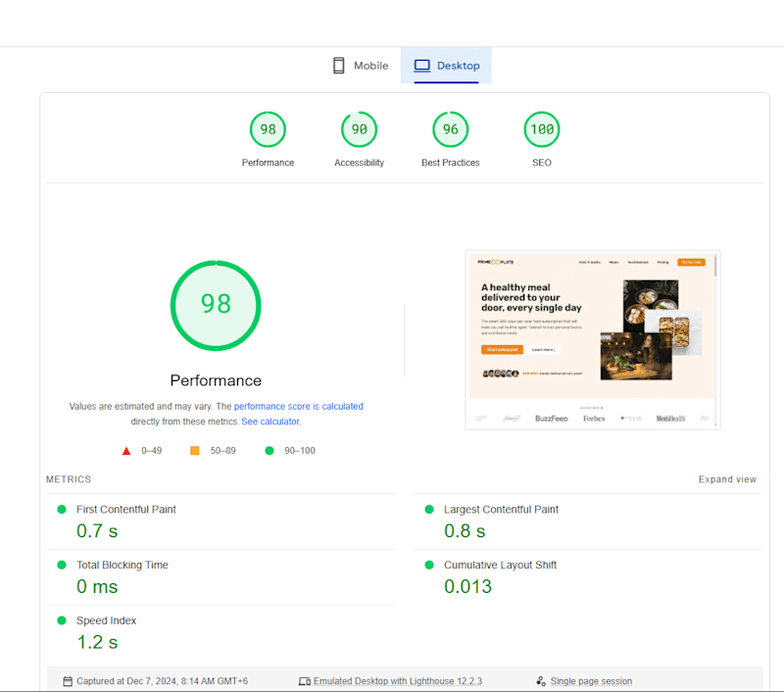784x692 pixels.
Task: Click the Performance label under the small gauge
Action: (268, 163)
